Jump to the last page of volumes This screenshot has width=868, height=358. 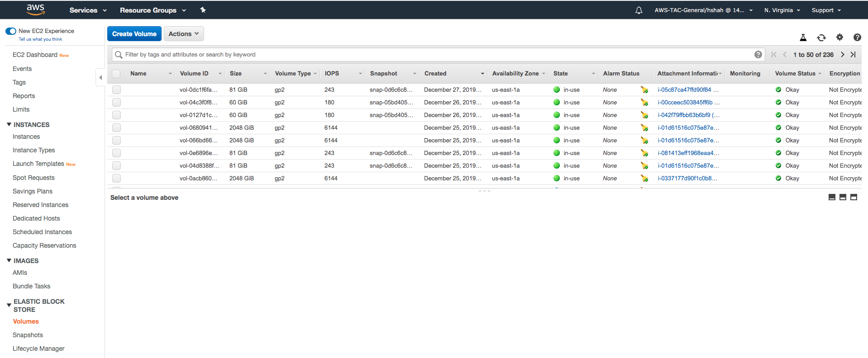coord(853,55)
